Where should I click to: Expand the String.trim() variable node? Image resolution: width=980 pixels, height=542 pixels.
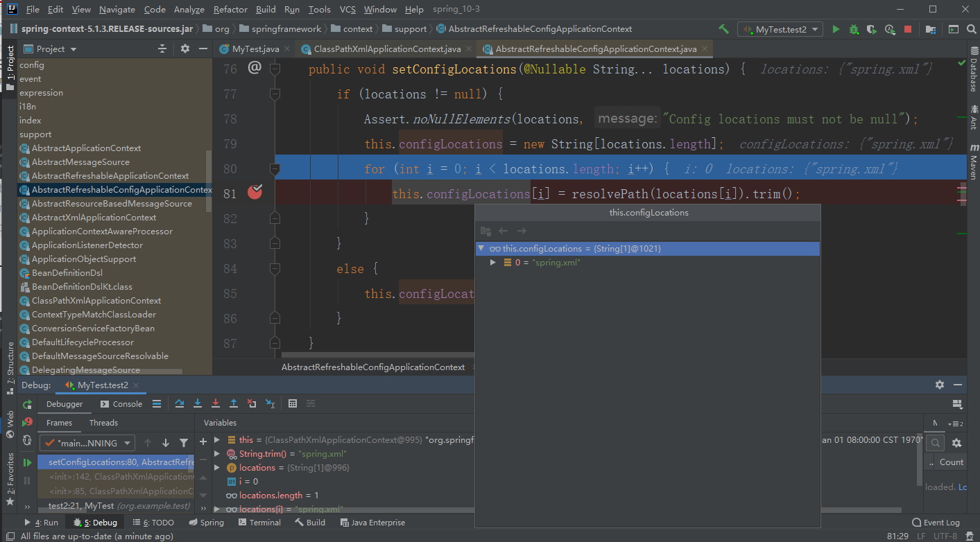pyautogui.click(x=217, y=454)
